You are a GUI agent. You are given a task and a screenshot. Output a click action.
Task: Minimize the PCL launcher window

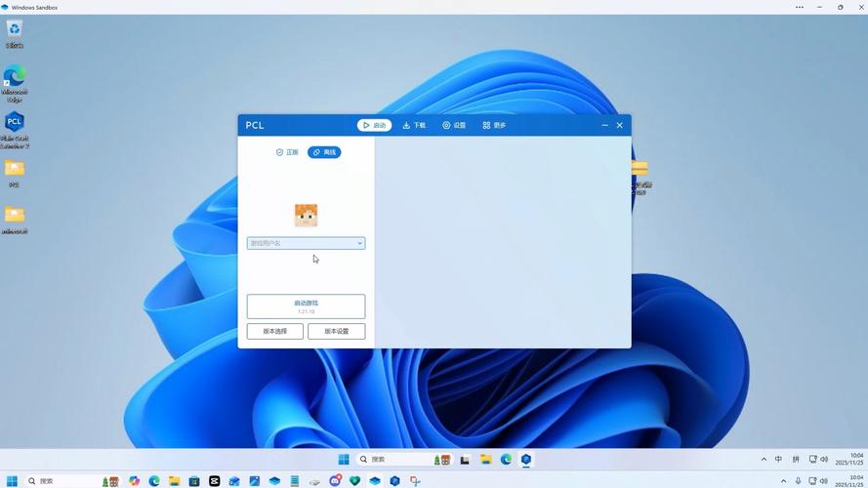coord(605,126)
